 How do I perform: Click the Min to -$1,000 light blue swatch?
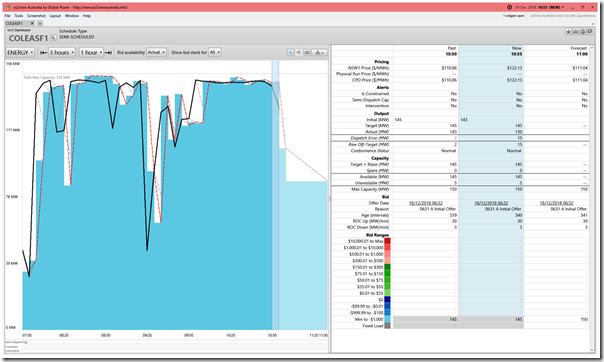[388, 319]
